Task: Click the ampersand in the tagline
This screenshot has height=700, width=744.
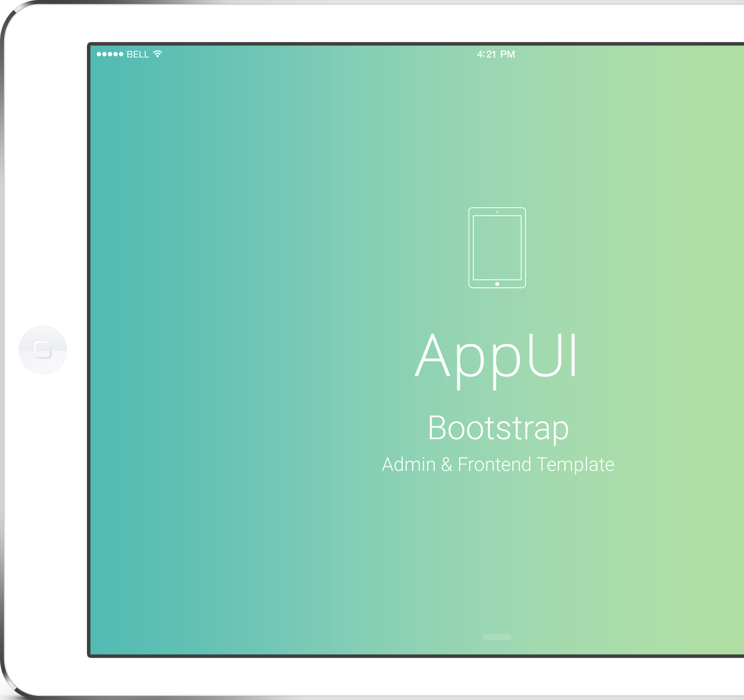Action: tap(446, 464)
